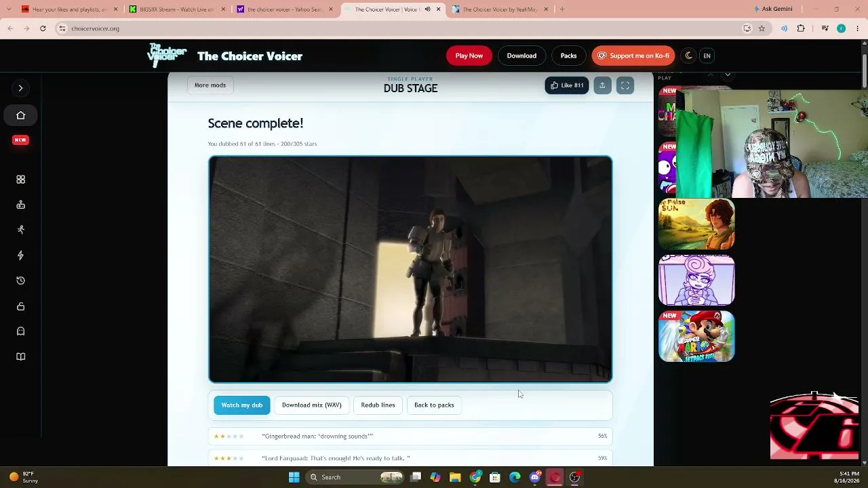
Task: Click the share upload icon
Action: point(602,85)
